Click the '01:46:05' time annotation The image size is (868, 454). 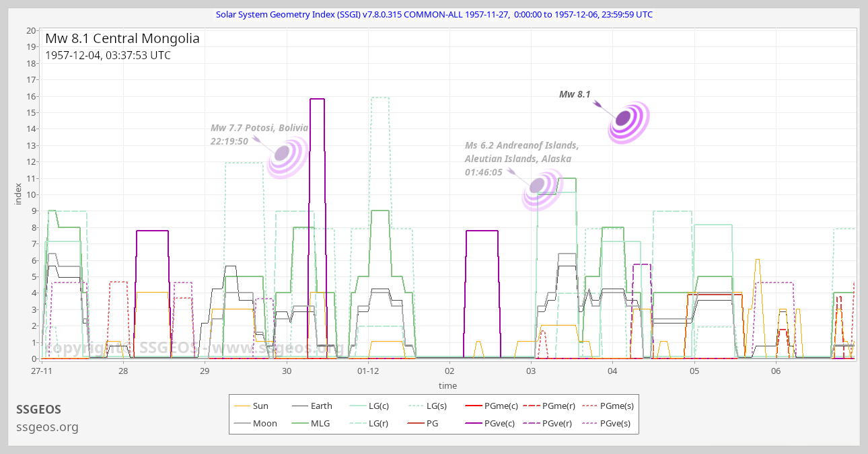483,172
